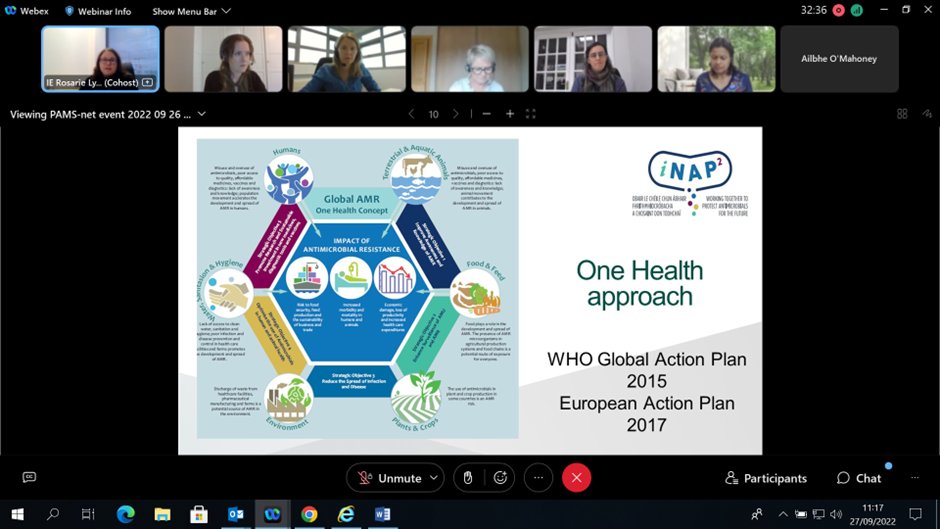Open the grid layout view icon
940x529 pixels.
point(902,114)
